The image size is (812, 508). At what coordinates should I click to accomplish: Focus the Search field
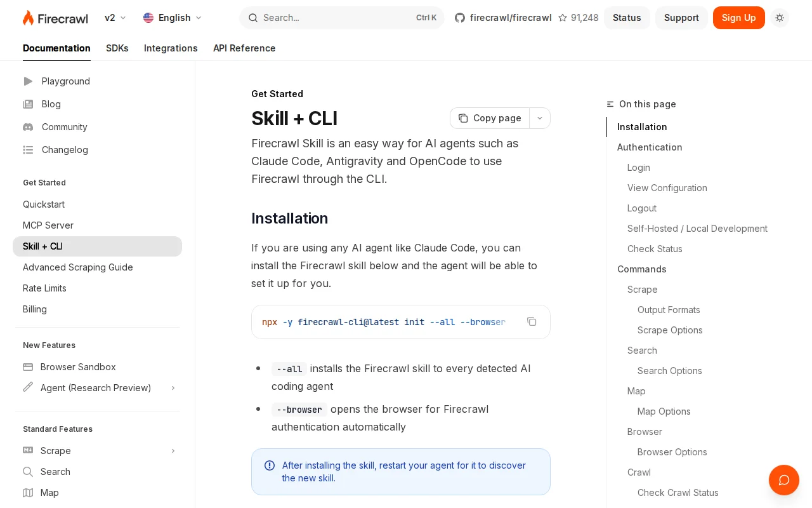click(342, 18)
